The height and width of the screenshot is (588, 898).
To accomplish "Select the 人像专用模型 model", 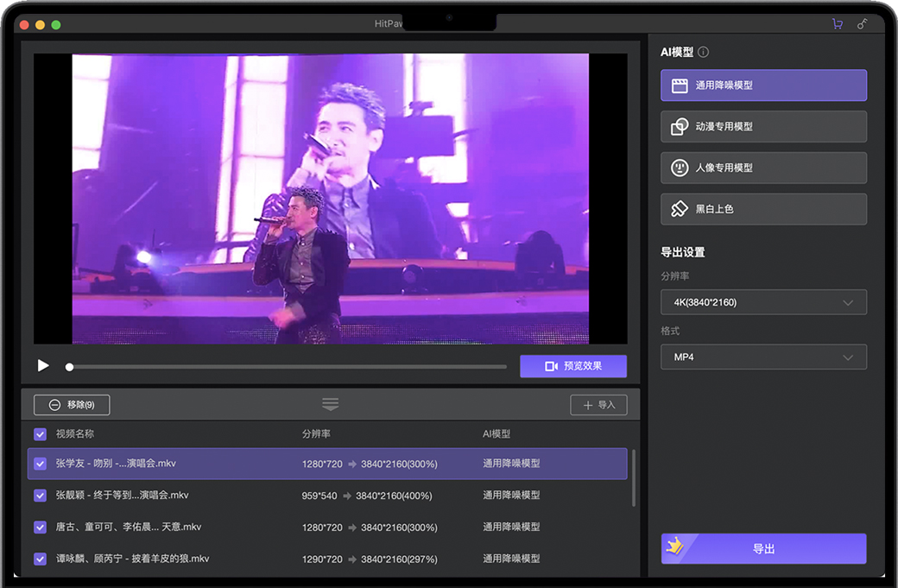I will click(x=763, y=168).
